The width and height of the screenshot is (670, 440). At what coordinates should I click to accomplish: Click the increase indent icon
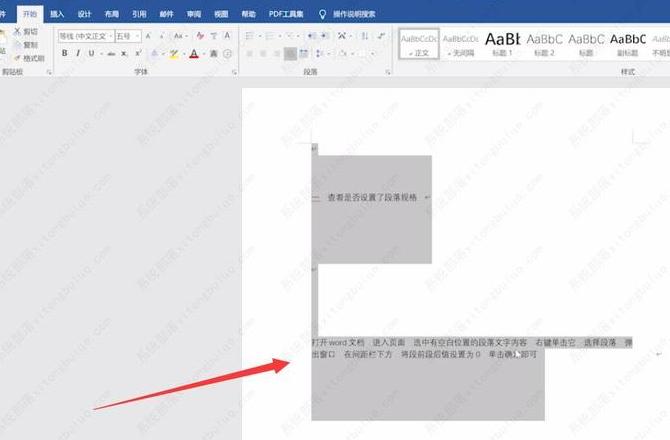(324, 36)
